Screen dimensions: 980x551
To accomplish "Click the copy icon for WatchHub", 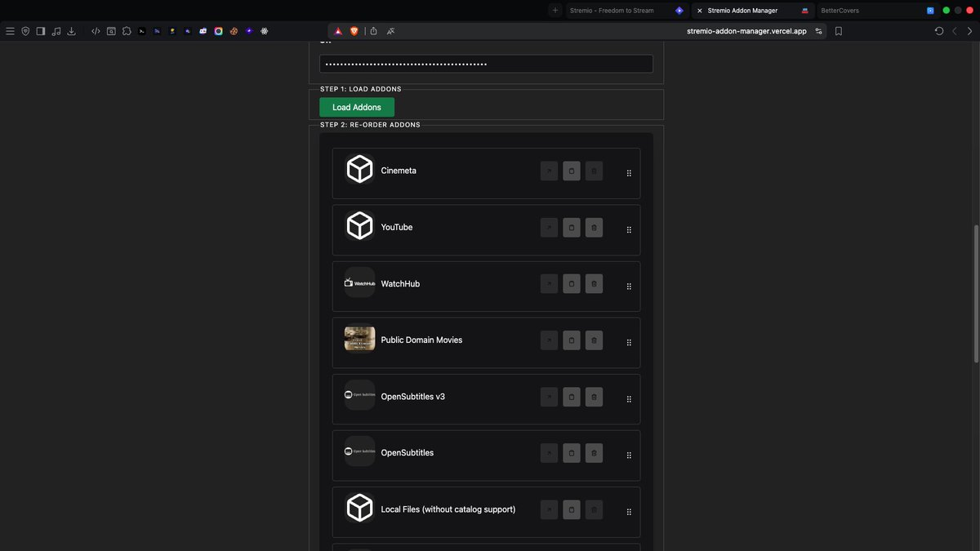I will [x=572, y=283].
